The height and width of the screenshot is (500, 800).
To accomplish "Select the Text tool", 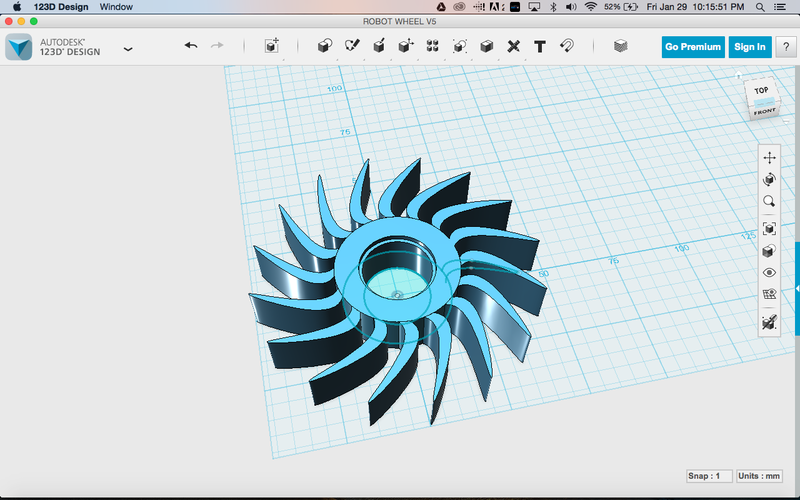I will point(540,46).
